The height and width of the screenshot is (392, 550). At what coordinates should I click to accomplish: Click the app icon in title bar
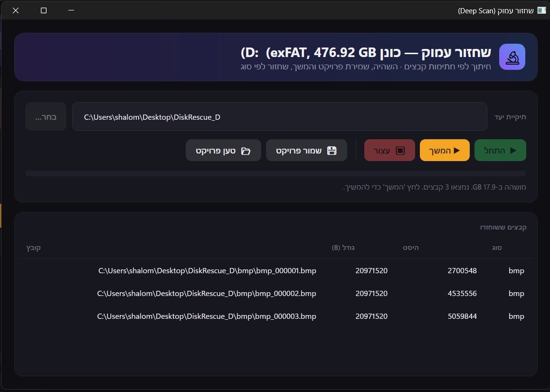pos(541,10)
